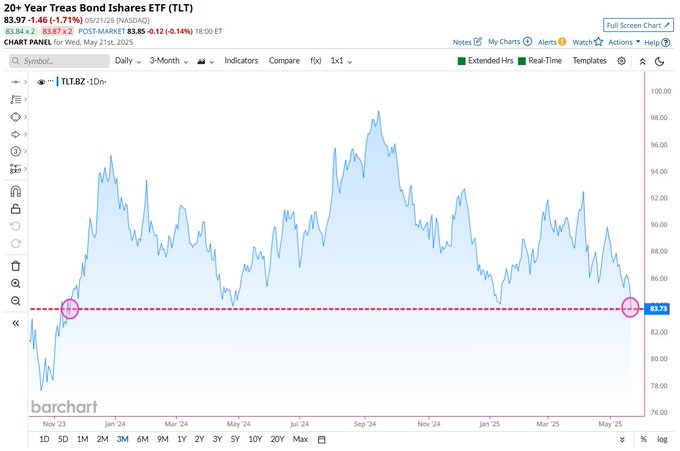The image size is (680, 451).
Task: Open the Alerts warning icon
Action: click(562, 42)
